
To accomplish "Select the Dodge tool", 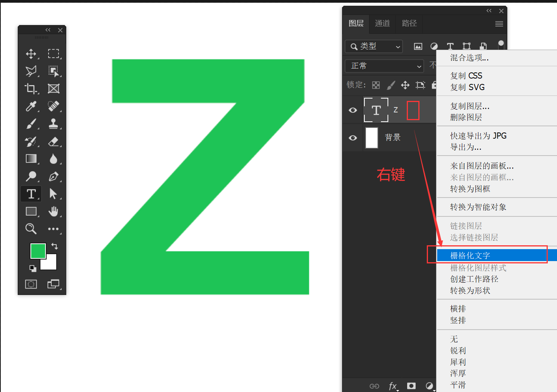I will 31,176.
